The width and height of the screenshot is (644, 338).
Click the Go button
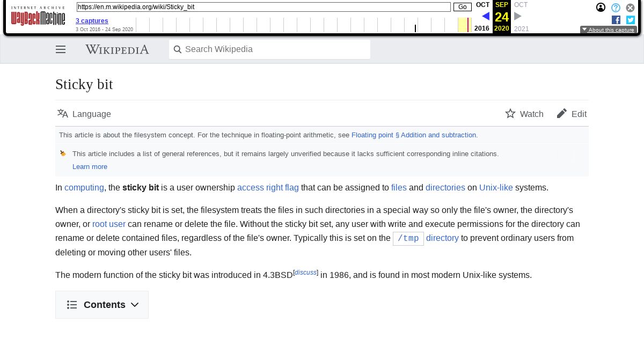click(463, 7)
